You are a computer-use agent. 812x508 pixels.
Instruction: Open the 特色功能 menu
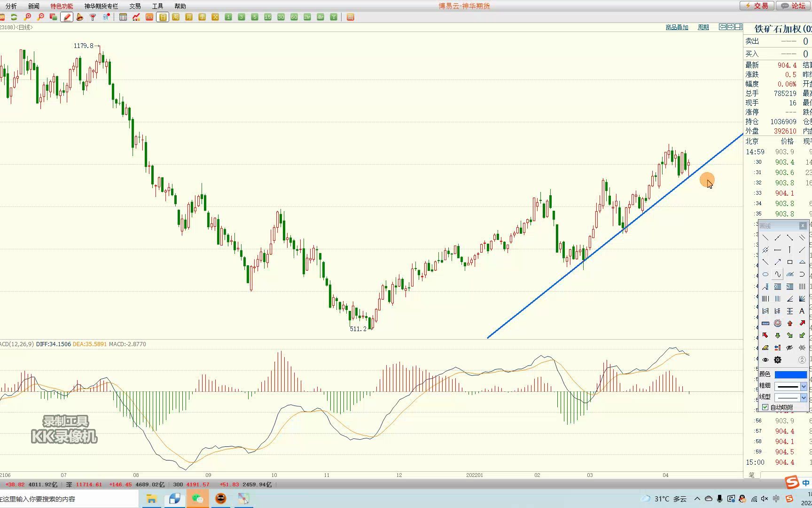click(62, 6)
